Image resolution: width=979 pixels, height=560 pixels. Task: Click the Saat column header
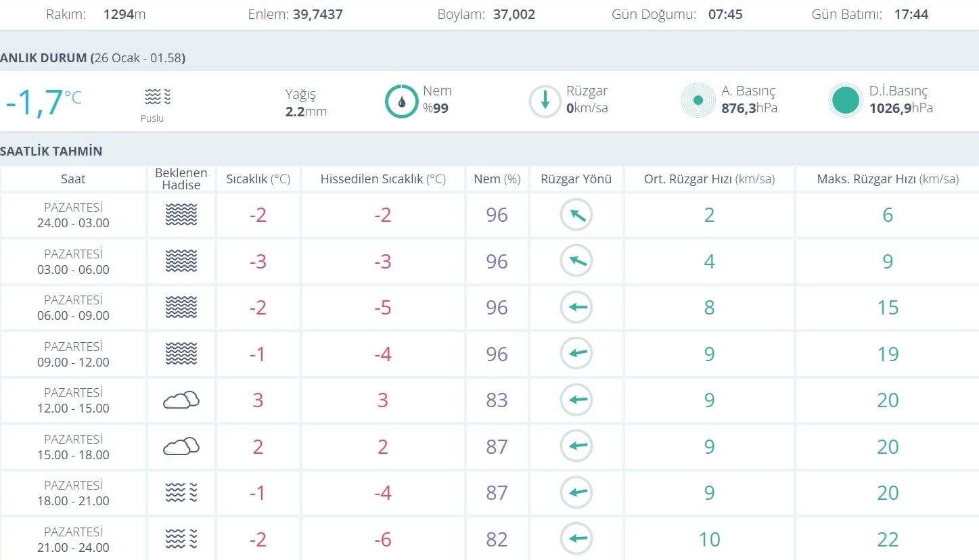point(73,179)
